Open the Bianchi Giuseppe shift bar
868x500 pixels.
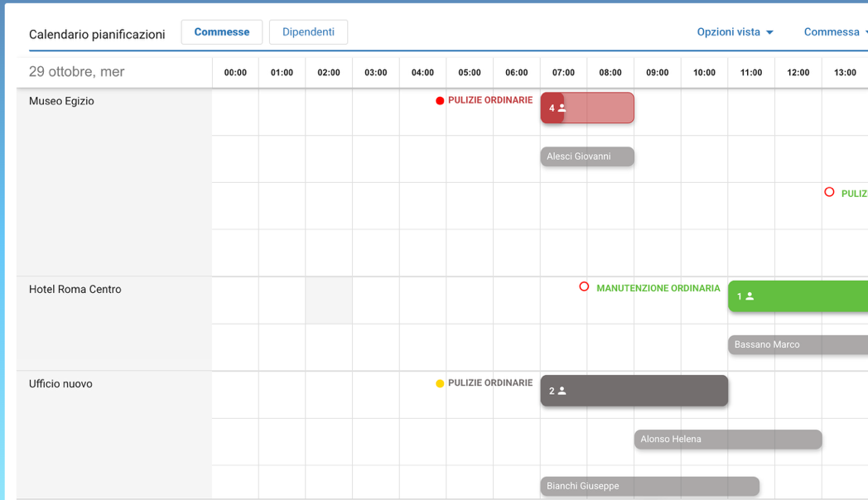(649, 486)
